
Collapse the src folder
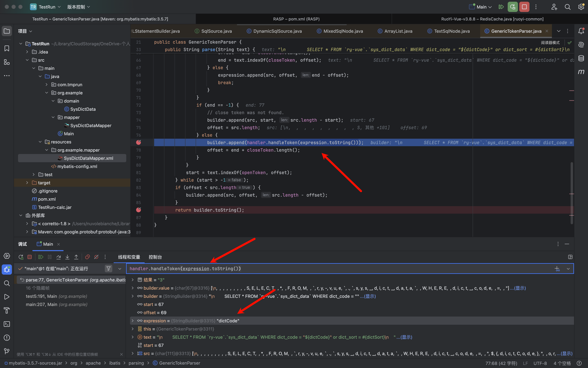[x=27, y=60]
